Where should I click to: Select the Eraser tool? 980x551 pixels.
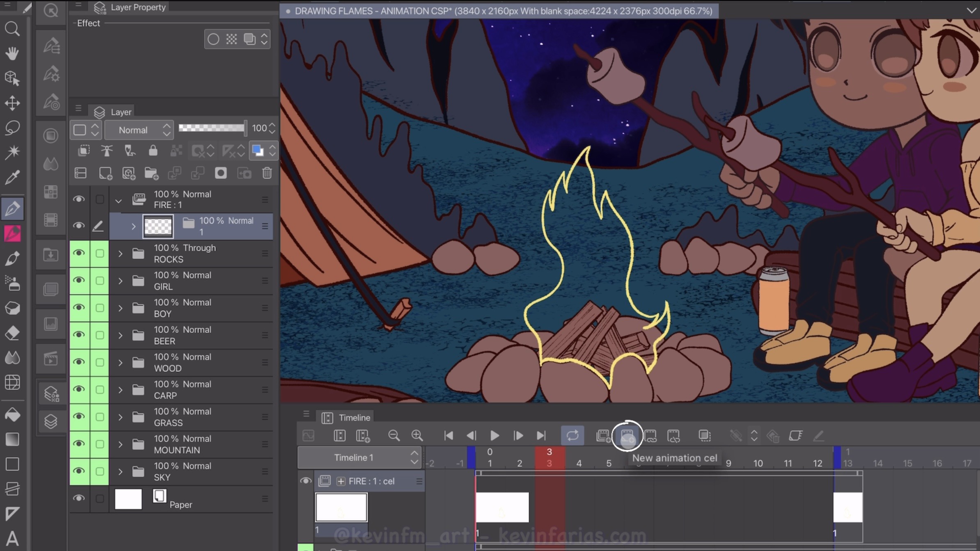point(12,333)
